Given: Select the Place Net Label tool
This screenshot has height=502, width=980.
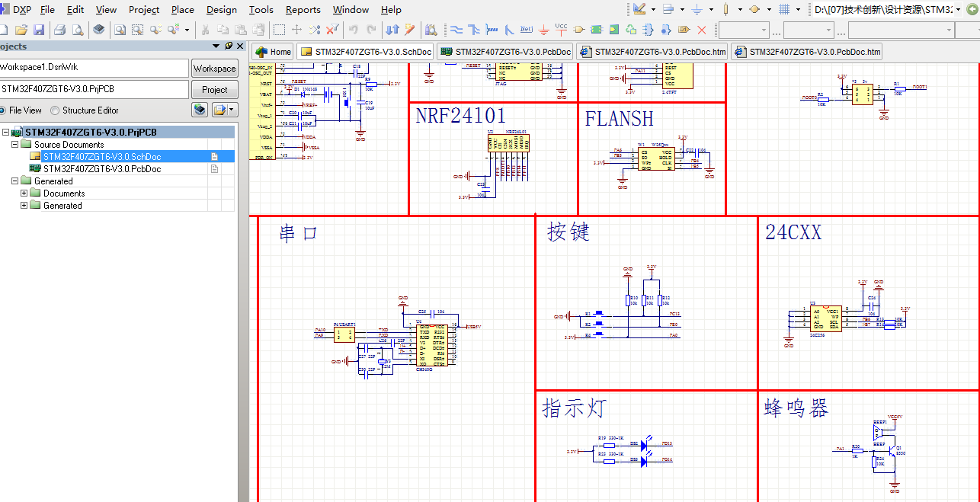Looking at the screenshot, I should [x=526, y=30].
